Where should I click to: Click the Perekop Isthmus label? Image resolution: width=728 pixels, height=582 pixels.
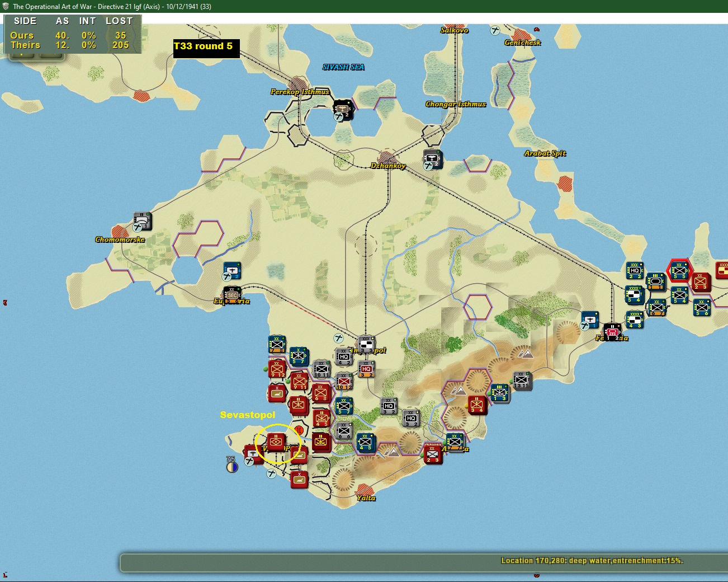pyautogui.click(x=300, y=92)
